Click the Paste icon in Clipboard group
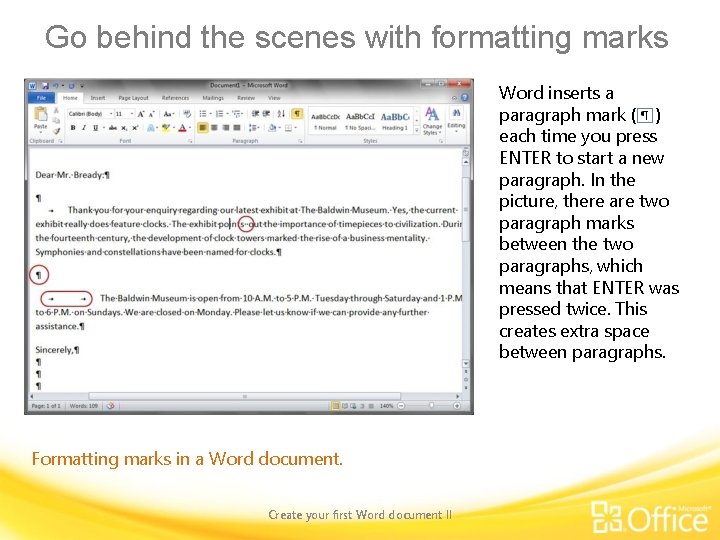720x540 pixels. pos(40,115)
